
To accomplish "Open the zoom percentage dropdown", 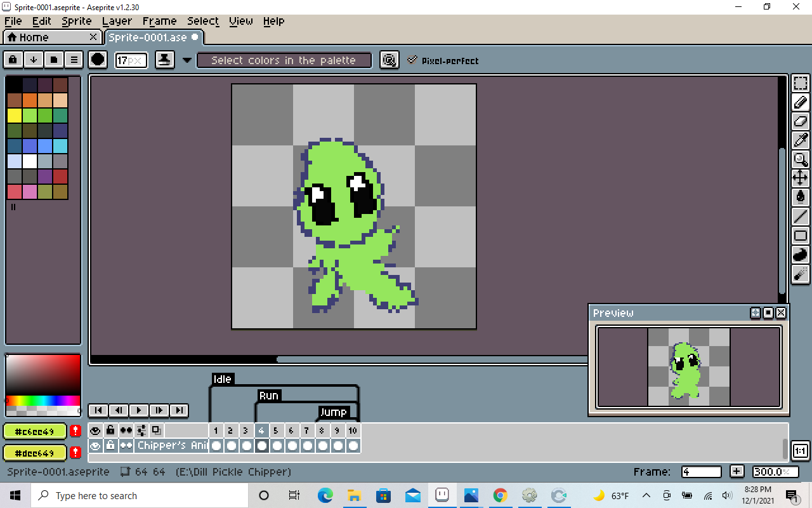I will coord(775,472).
